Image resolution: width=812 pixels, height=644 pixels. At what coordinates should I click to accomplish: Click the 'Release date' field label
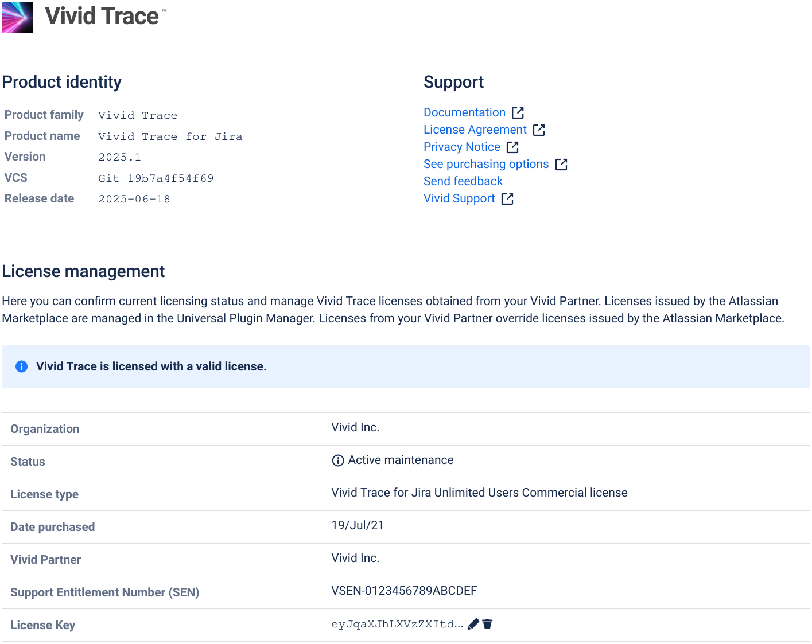[39, 198]
